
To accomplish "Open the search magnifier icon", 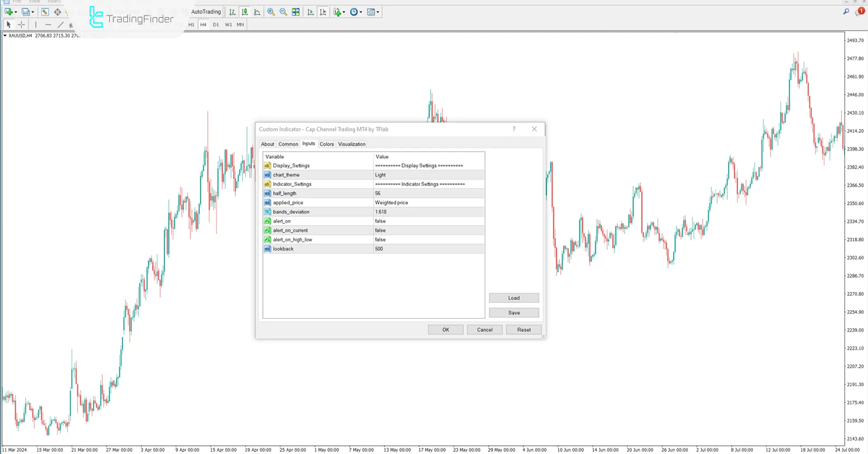I will (846, 12).
